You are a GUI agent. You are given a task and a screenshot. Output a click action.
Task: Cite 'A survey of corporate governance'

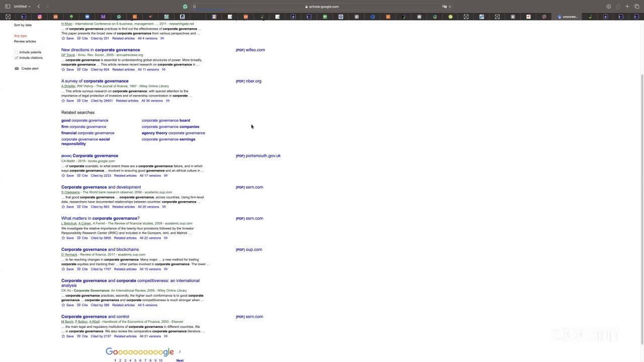click(83, 101)
